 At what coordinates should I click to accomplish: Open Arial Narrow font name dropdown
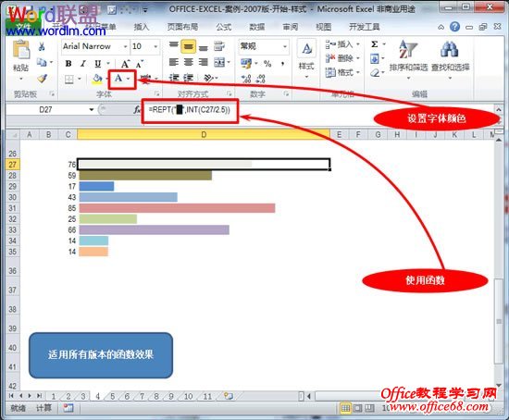[x=126, y=47]
